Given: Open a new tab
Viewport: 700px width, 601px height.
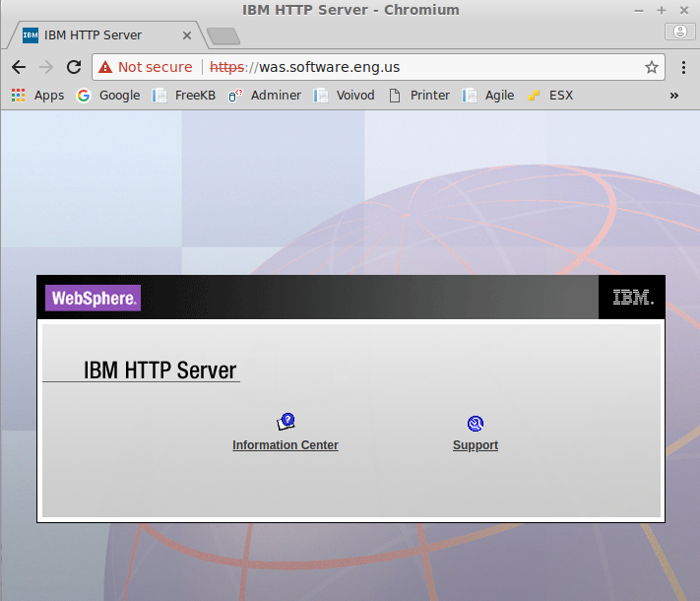Looking at the screenshot, I should pyautogui.click(x=223, y=36).
